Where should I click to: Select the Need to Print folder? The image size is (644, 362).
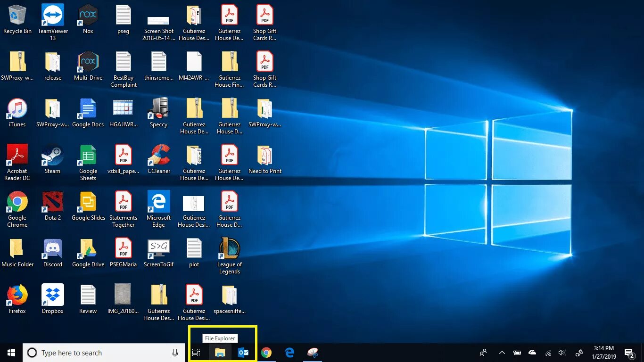265,159
